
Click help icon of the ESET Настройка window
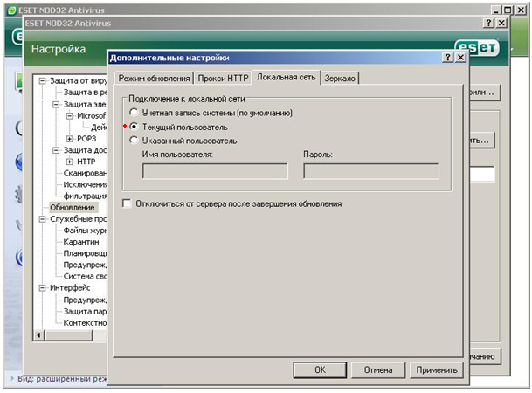click(488, 23)
